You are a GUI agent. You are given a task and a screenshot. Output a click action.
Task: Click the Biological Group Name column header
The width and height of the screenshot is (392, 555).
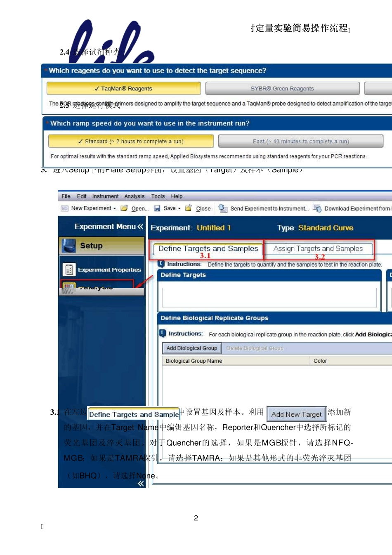click(x=194, y=361)
